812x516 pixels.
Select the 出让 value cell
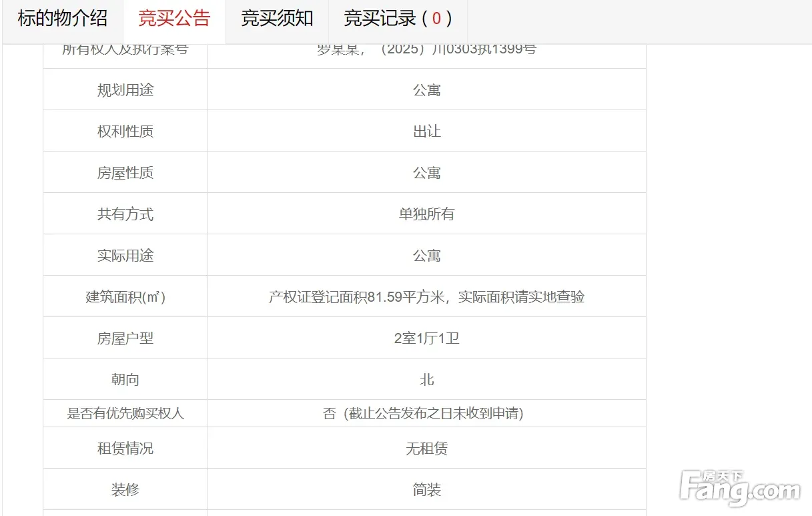[426, 132]
